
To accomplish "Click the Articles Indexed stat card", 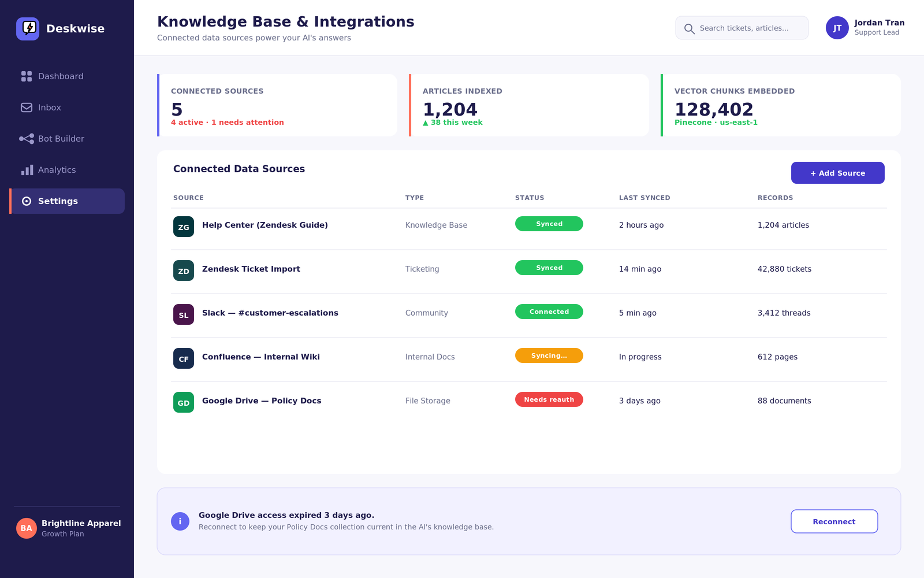I will 529,105.
